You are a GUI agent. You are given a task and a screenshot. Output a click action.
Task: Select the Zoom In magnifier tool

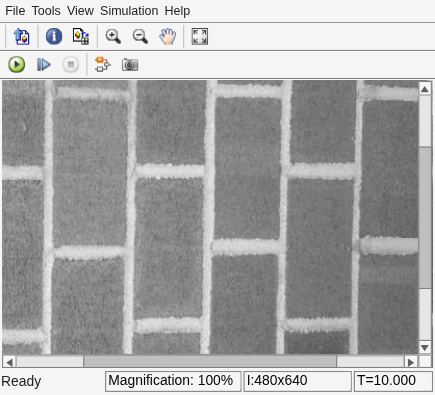click(113, 36)
